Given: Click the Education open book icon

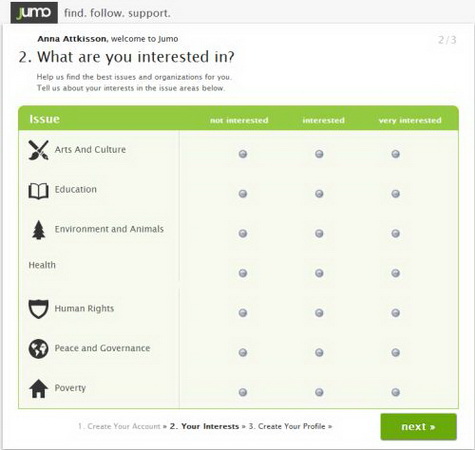Looking at the screenshot, I should pyautogui.click(x=38, y=191).
